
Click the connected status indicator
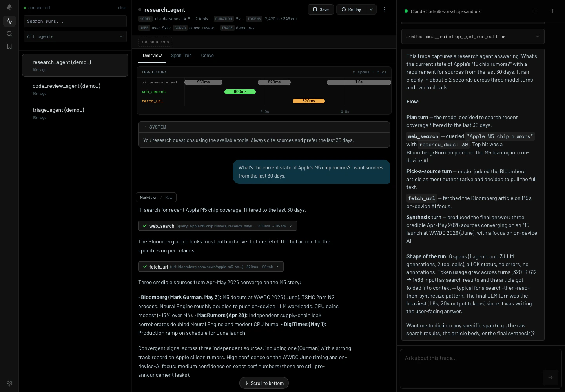tap(36, 8)
